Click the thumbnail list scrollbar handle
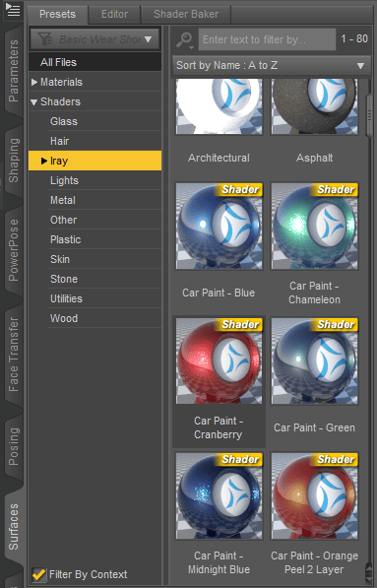Viewport: 377px width, 588px height. click(x=369, y=115)
